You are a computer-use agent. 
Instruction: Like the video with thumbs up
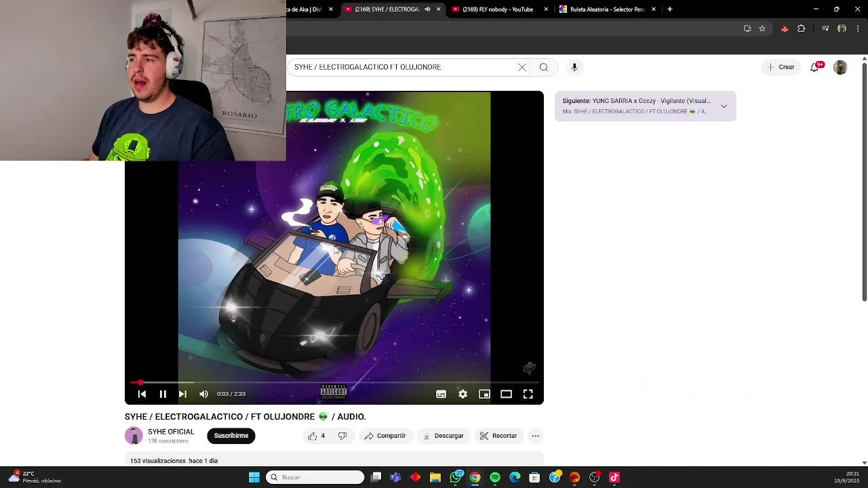coord(317,436)
